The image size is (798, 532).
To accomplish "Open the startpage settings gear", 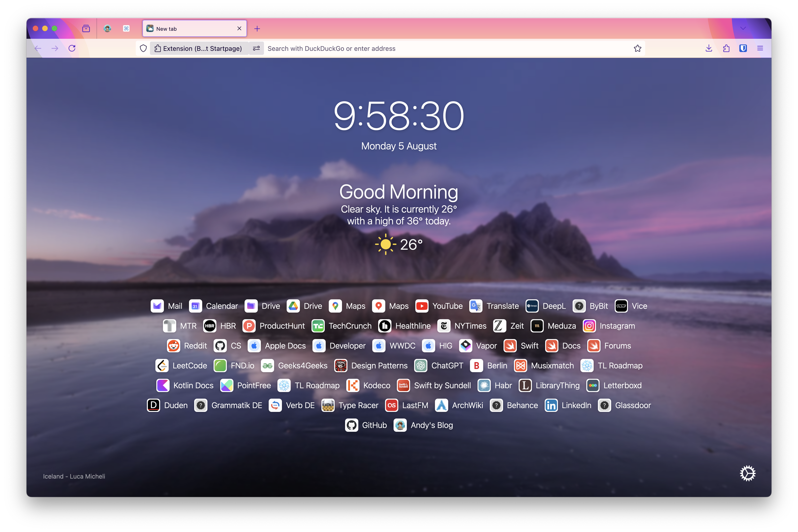I will click(747, 473).
